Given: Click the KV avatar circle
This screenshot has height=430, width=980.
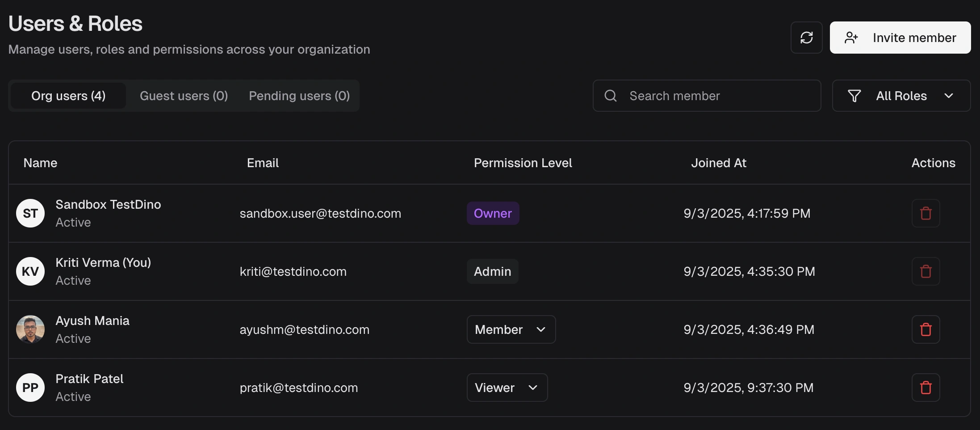Looking at the screenshot, I should click(30, 271).
